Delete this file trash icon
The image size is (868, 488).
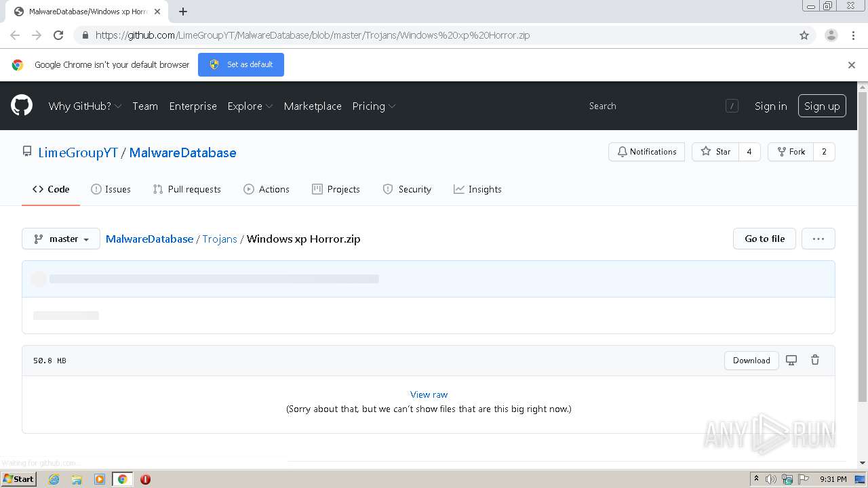click(x=815, y=360)
